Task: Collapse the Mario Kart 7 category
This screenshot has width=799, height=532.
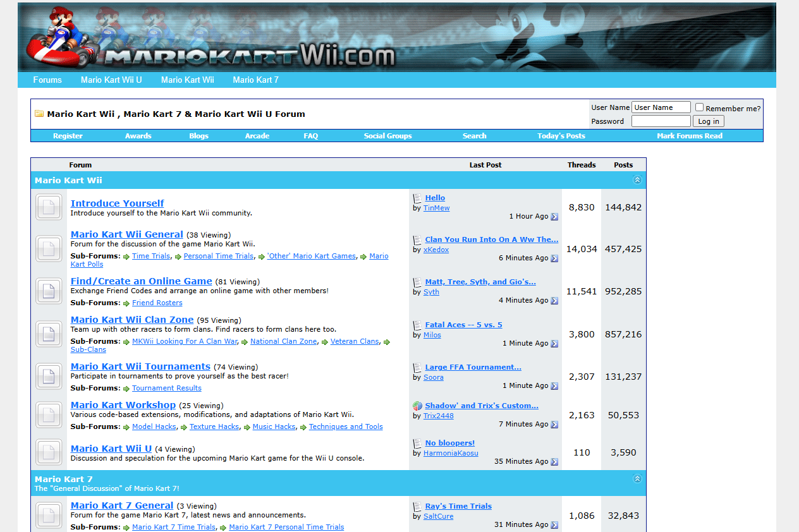Action: (x=637, y=479)
